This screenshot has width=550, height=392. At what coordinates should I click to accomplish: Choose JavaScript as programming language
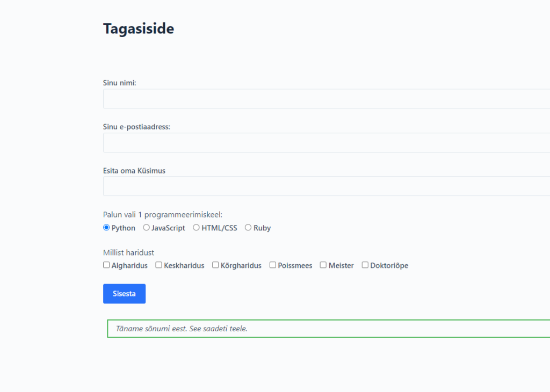point(146,228)
